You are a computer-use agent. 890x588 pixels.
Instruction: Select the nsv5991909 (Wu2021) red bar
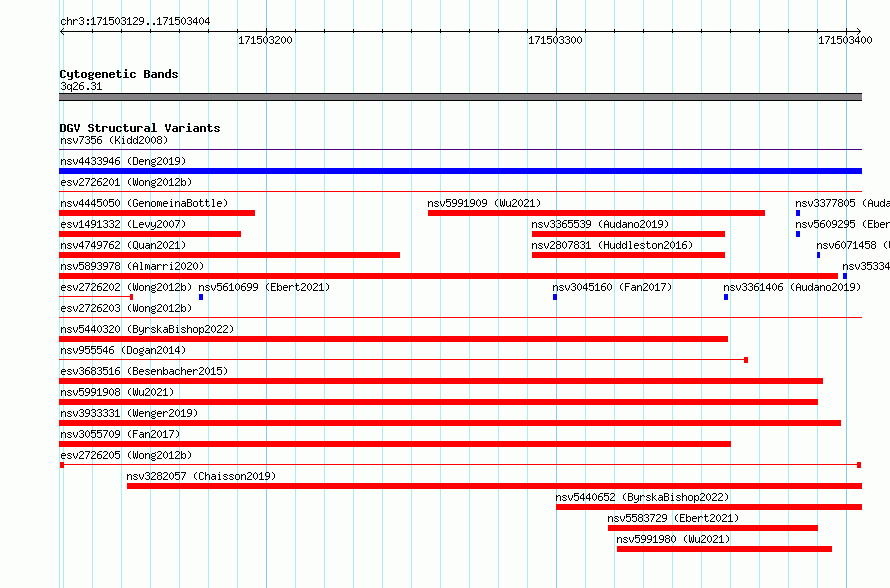coord(596,213)
